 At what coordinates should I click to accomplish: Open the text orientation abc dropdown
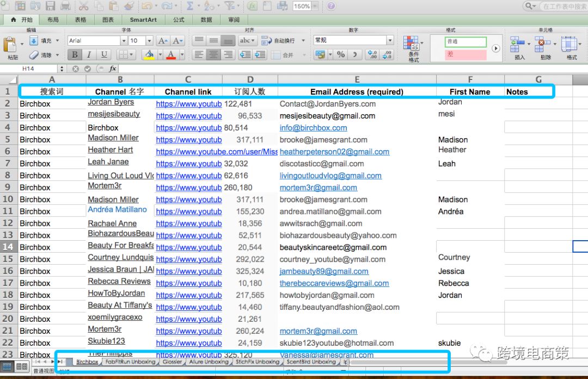[247, 40]
